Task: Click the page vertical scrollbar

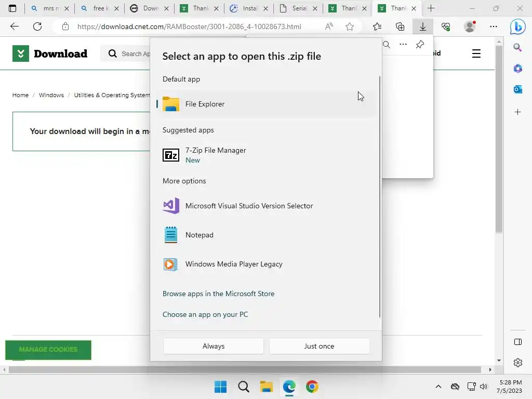Action: (x=499, y=139)
